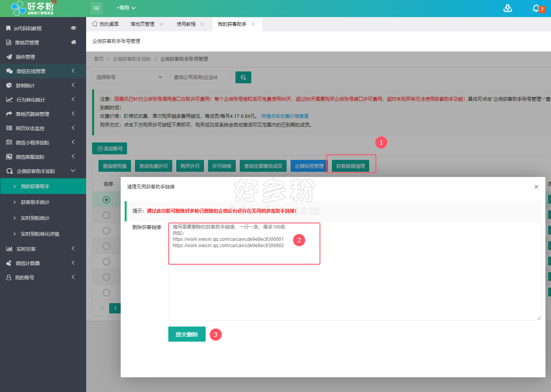Screen dimensions: 551x392
Task: Select the fourth row radio button in table
Action: pyautogui.click(x=106, y=246)
